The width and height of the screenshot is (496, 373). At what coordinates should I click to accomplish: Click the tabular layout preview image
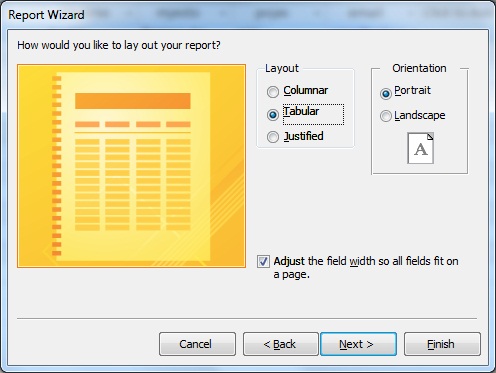click(132, 166)
